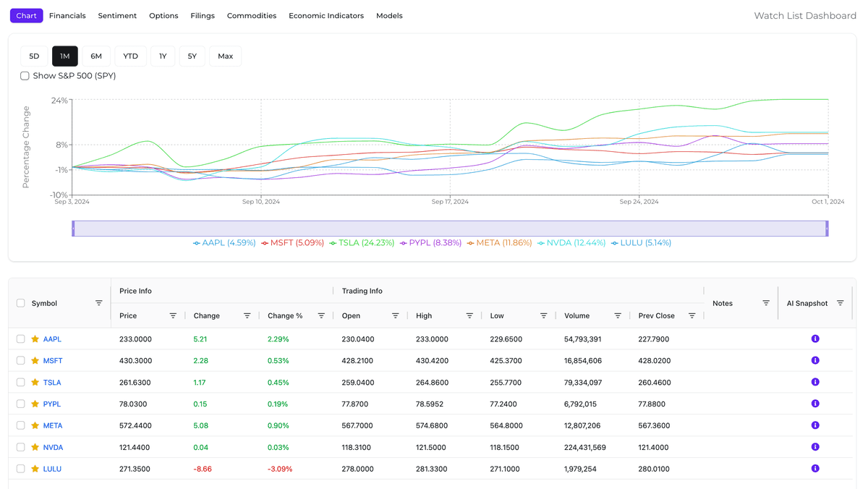Open AI Snapshot info for NVDA row

click(815, 447)
